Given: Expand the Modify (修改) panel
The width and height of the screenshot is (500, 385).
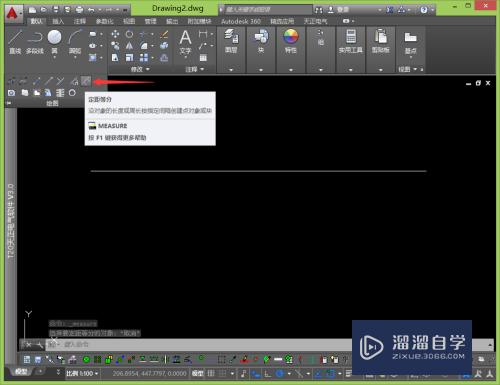Looking at the screenshot, I should coord(140,69).
